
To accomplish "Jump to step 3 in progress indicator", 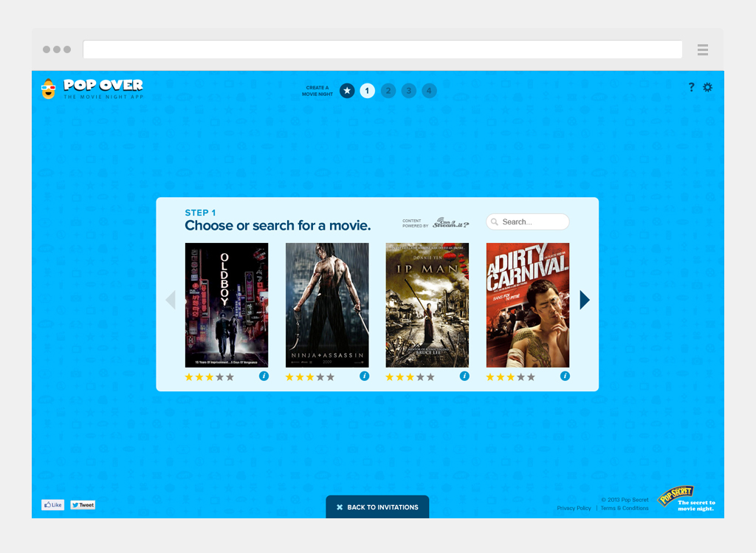I will 409,91.
